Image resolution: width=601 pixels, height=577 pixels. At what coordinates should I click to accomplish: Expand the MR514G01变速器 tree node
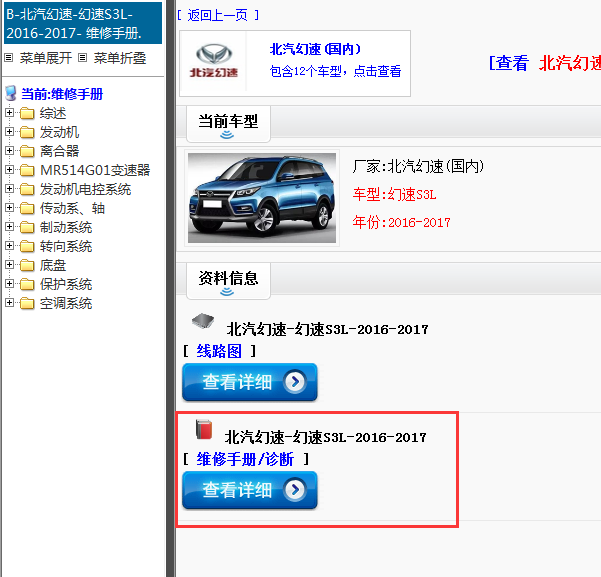pyautogui.click(x=10, y=170)
